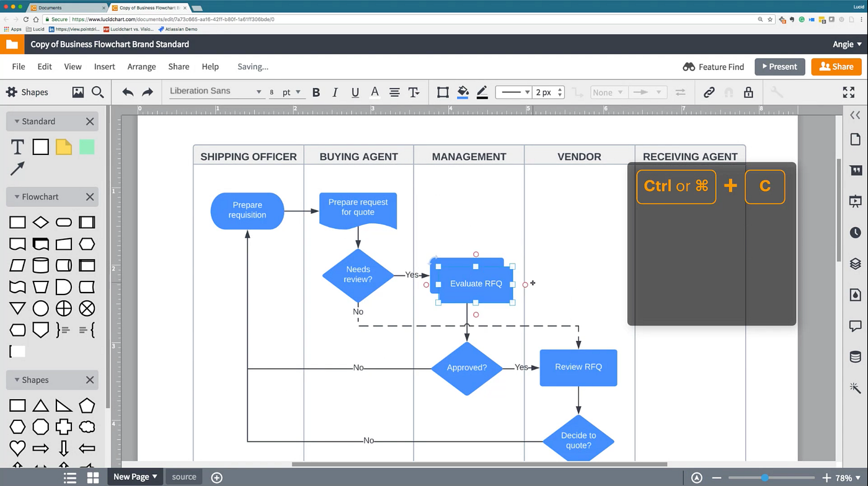The height and width of the screenshot is (486, 868).
Task: Open the New Page dropdown at bottom
Action: coord(135,477)
